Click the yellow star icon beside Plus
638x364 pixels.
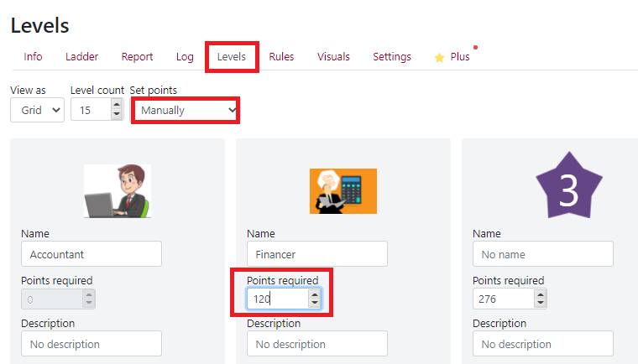point(439,57)
